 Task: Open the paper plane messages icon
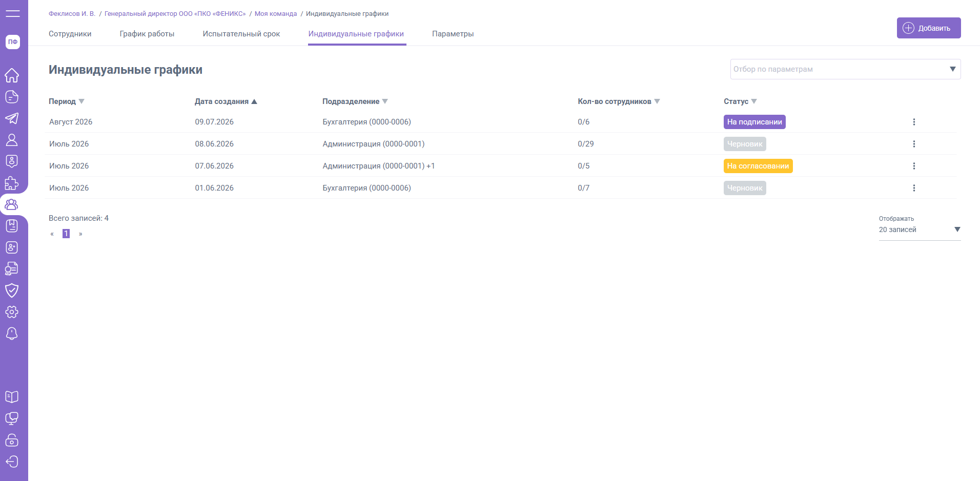(12, 118)
